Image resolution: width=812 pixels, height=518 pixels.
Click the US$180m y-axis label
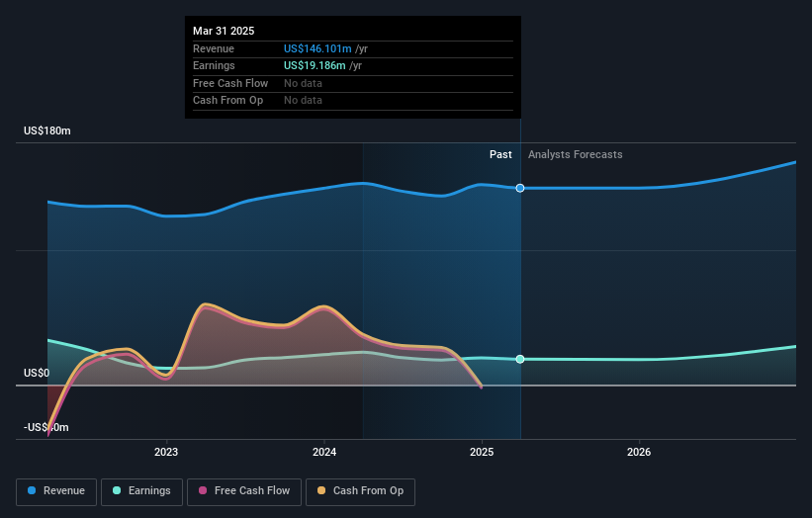click(x=47, y=130)
